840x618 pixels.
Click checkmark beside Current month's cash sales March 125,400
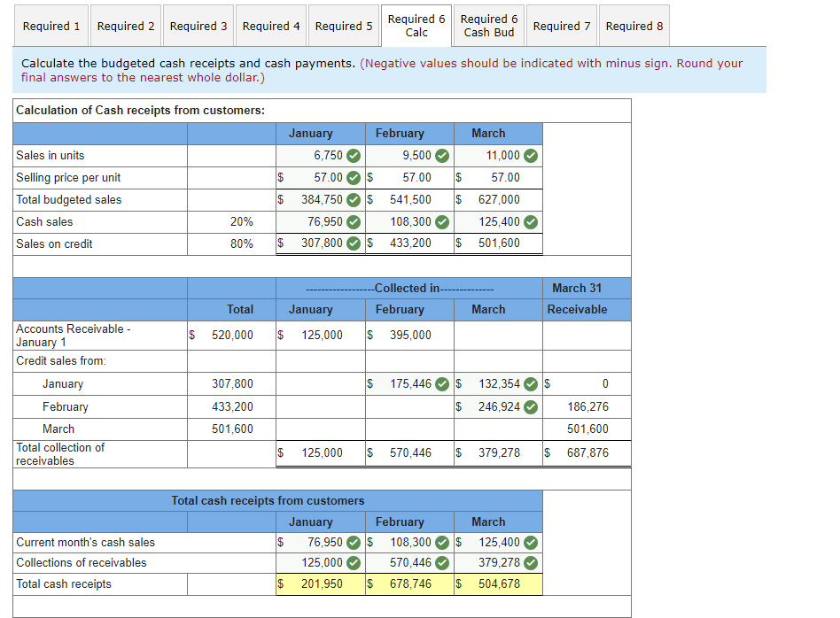[531, 543]
